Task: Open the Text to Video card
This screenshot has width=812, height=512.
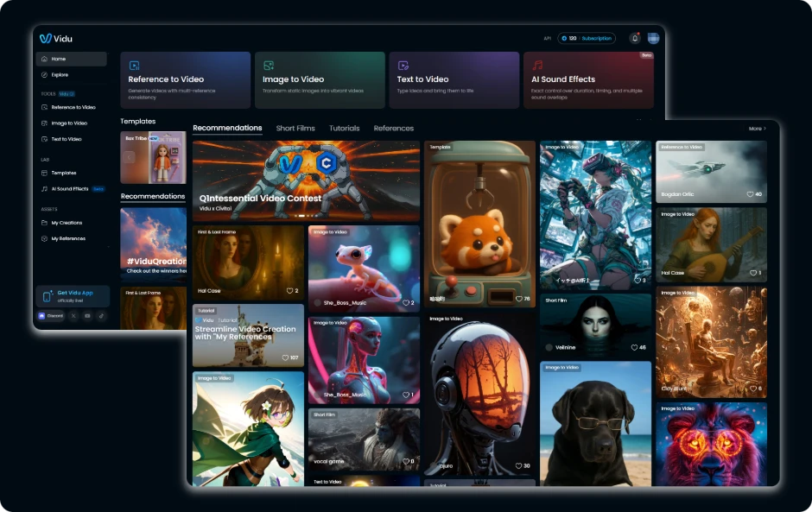Action: (x=454, y=79)
